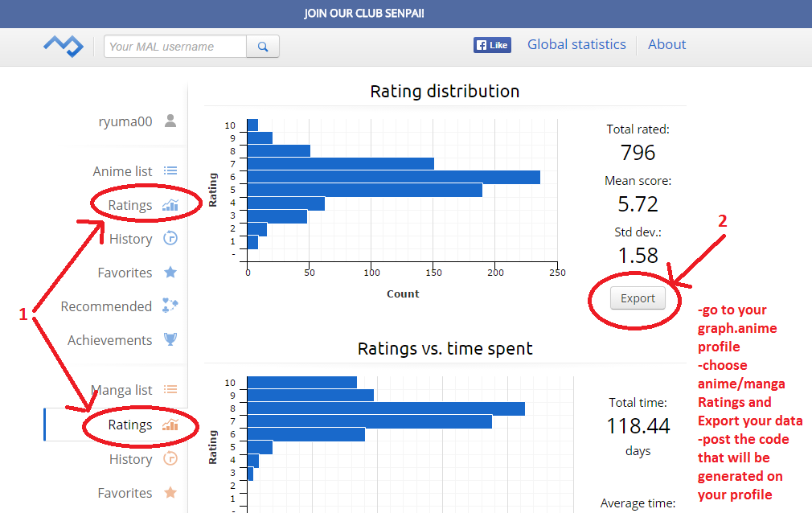Select manga Ratings in the sidebar
The height and width of the screenshot is (513, 812).
pos(130,425)
